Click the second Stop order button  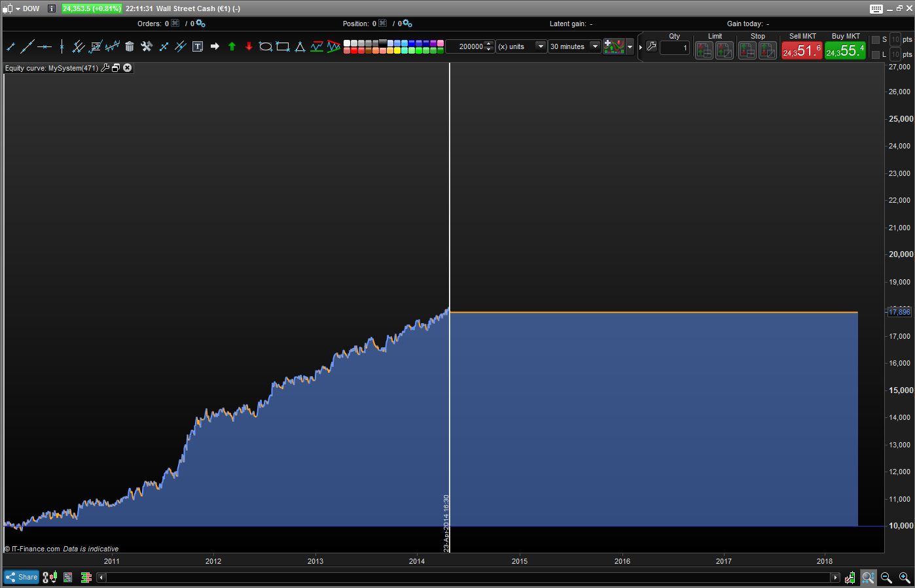point(768,50)
